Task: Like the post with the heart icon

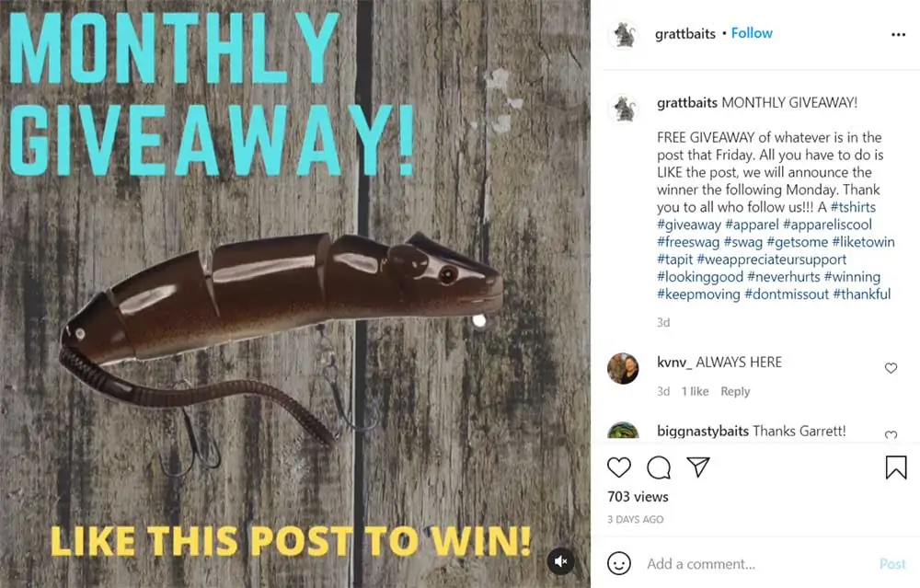Action: coord(618,467)
